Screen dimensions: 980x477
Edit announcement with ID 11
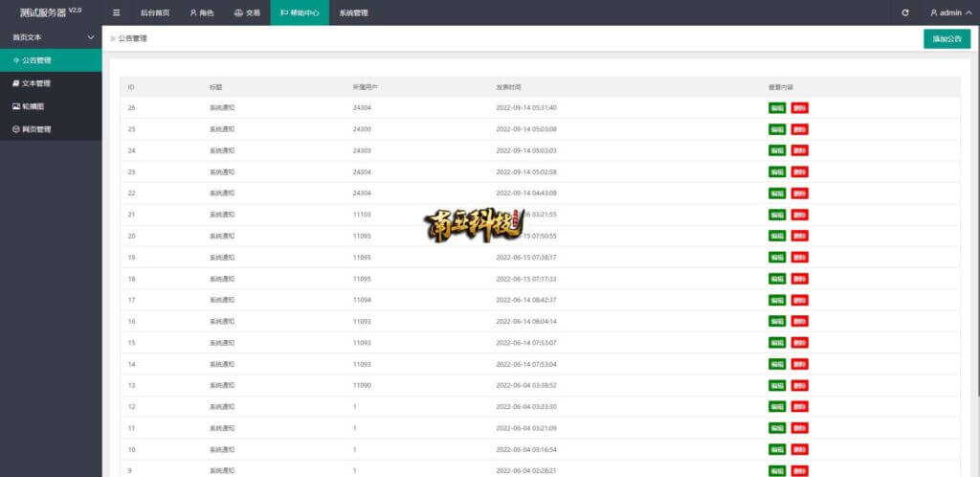[x=777, y=427]
